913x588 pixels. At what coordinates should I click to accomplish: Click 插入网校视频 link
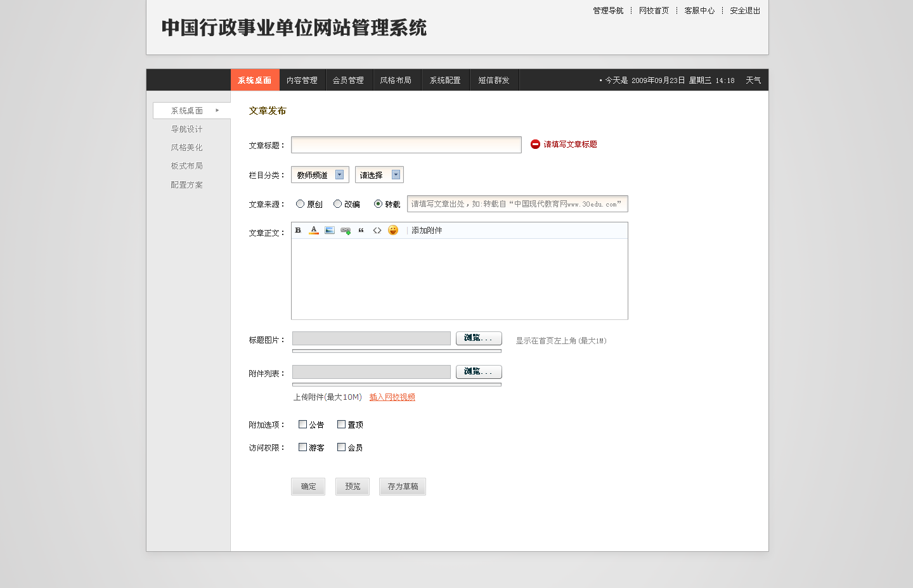click(392, 397)
